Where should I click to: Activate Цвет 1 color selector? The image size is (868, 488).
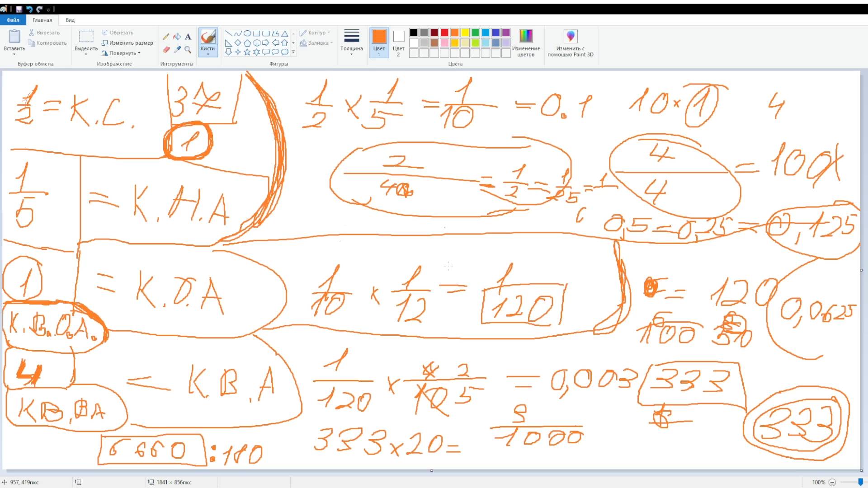pos(379,42)
